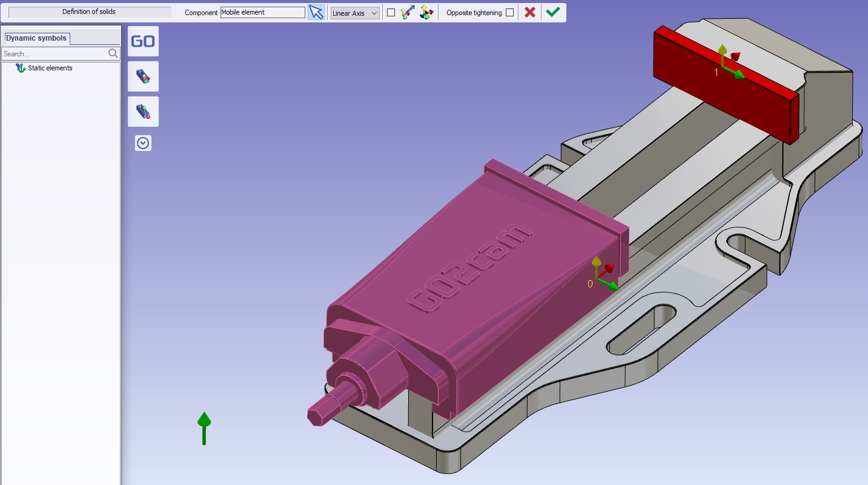This screenshot has height=485, width=868.
Task: Click the first vise symbol icon below GO
Action: (x=143, y=76)
